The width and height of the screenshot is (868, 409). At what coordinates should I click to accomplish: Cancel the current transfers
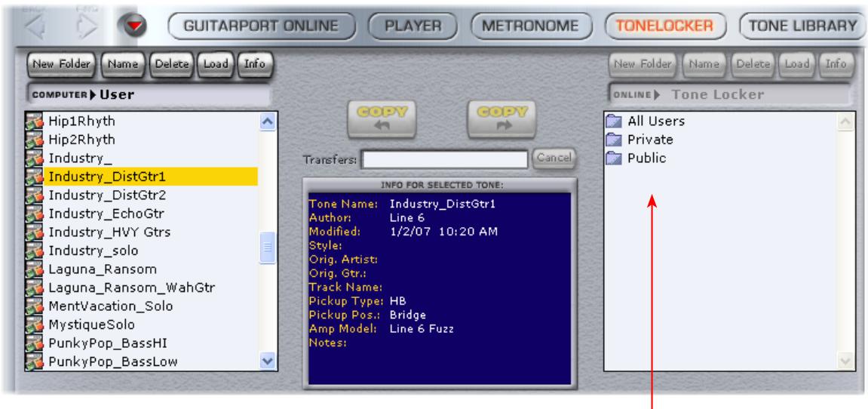coord(554,158)
